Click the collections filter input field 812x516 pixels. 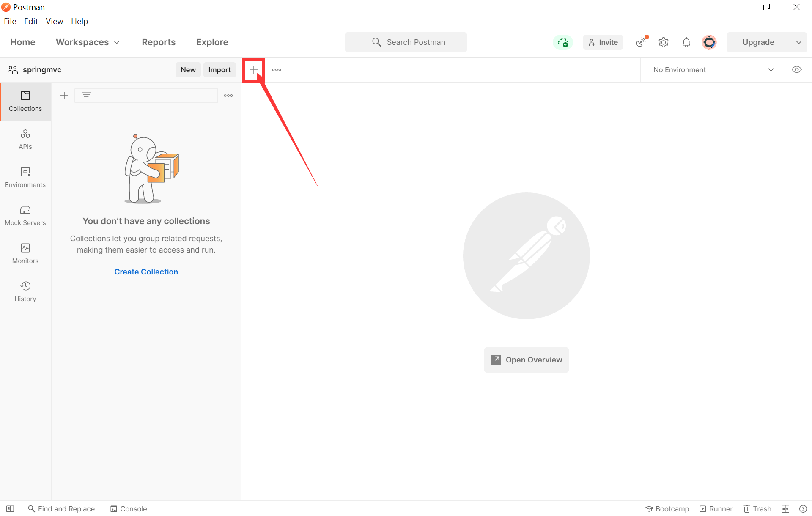pyautogui.click(x=146, y=96)
